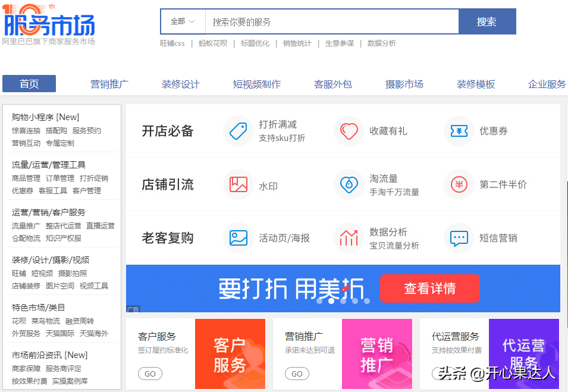Click GO button under 客户服务
Screen dimensions: 568x392
(150, 374)
